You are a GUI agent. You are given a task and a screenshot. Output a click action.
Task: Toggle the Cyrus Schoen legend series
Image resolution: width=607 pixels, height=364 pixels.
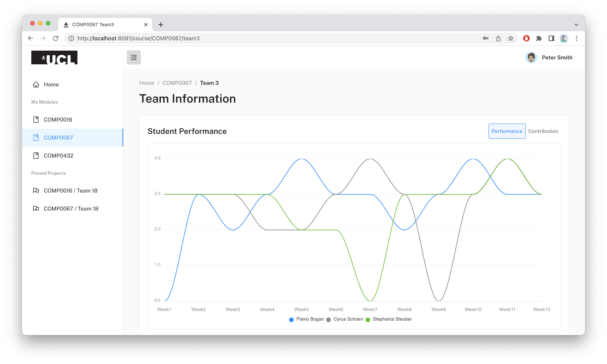click(345, 319)
